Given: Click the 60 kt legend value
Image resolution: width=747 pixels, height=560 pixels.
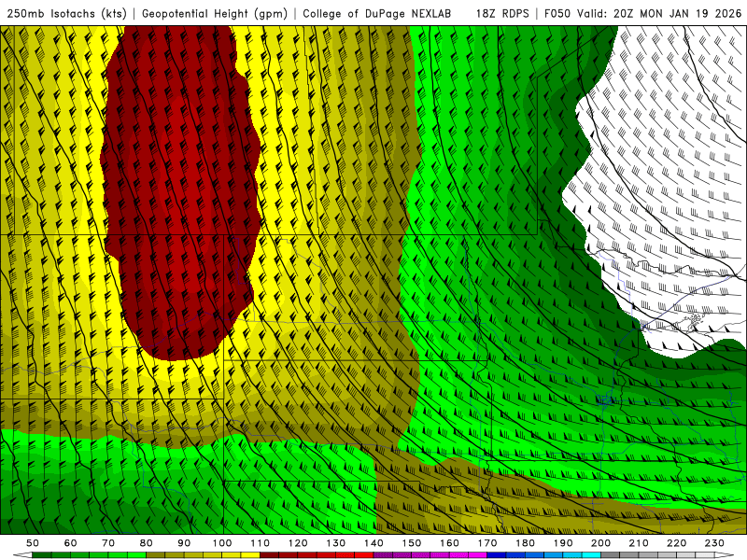Looking at the screenshot, I should [x=71, y=543].
